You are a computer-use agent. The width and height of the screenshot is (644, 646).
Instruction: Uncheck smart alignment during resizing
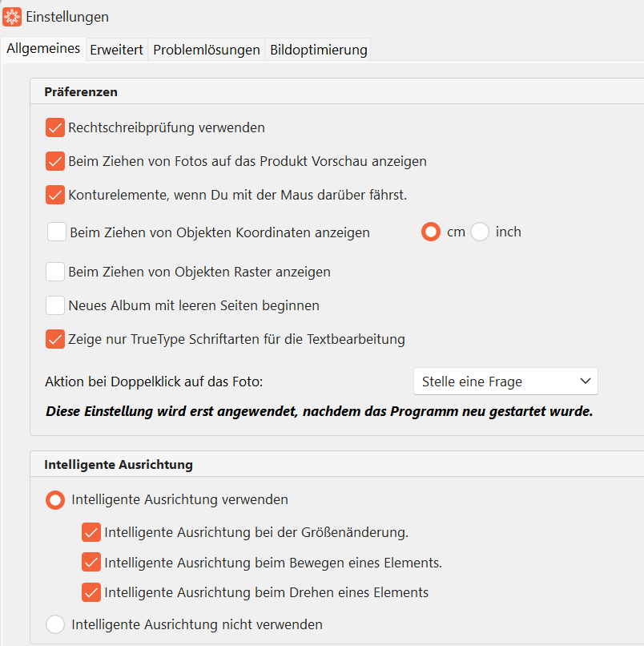coord(91,531)
